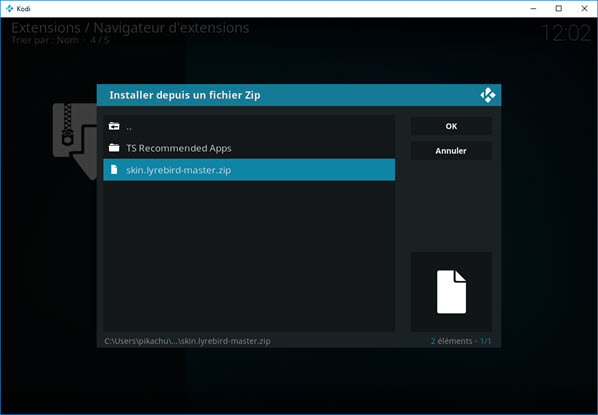Minimize the Kodi window
This screenshot has width=598, height=415.
pos(533,8)
